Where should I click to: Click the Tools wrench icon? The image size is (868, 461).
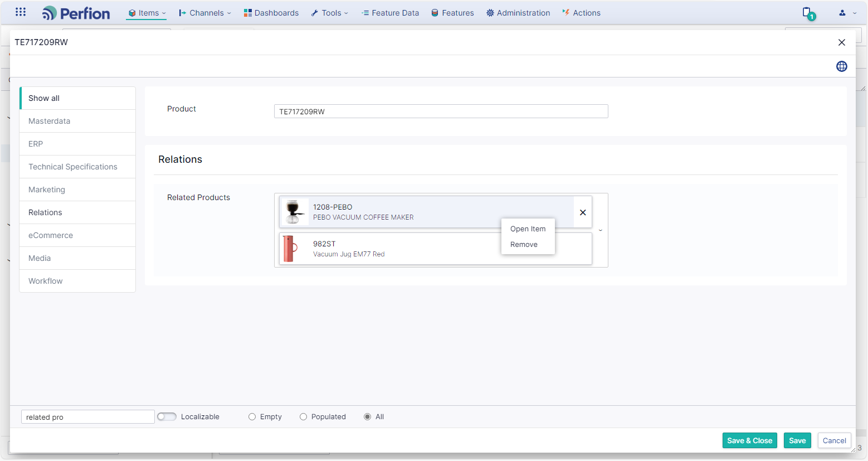tap(315, 13)
